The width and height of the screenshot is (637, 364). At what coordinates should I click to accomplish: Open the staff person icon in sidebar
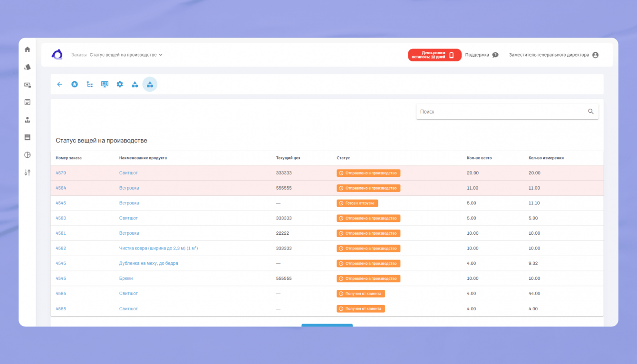click(x=27, y=120)
